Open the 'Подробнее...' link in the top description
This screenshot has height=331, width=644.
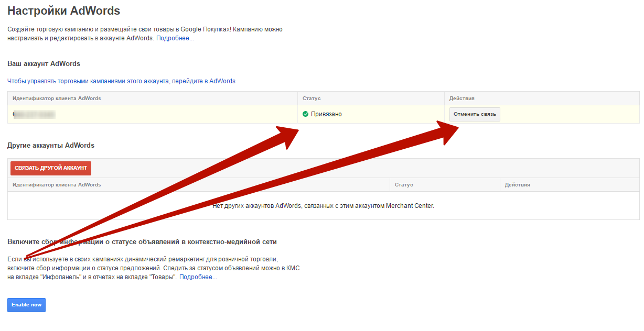pyautogui.click(x=175, y=38)
